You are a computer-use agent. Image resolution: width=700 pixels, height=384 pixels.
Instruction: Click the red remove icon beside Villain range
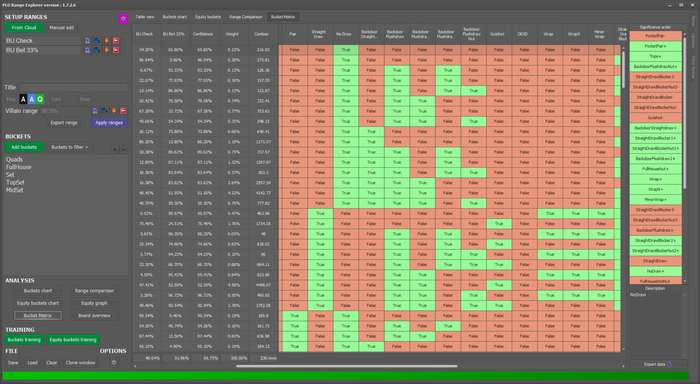pyautogui.click(x=123, y=111)
